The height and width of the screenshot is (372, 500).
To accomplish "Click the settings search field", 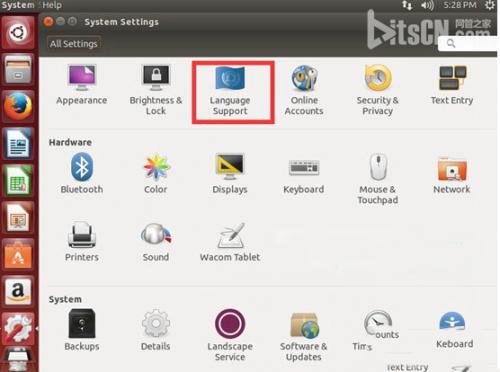I will [468, 43].
